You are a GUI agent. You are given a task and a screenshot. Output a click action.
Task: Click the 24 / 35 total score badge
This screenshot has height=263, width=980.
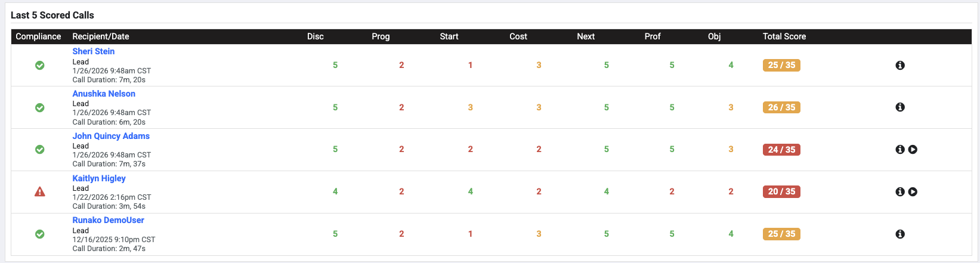781,150
